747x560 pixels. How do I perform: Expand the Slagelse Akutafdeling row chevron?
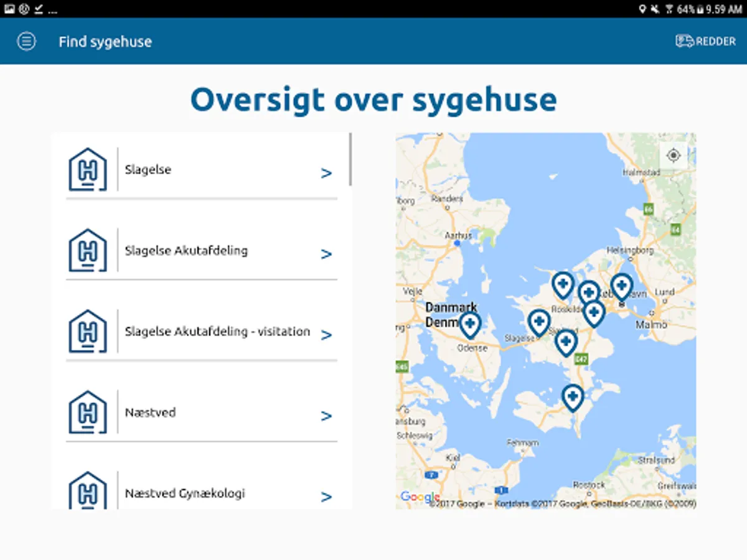tap(326, 254)
